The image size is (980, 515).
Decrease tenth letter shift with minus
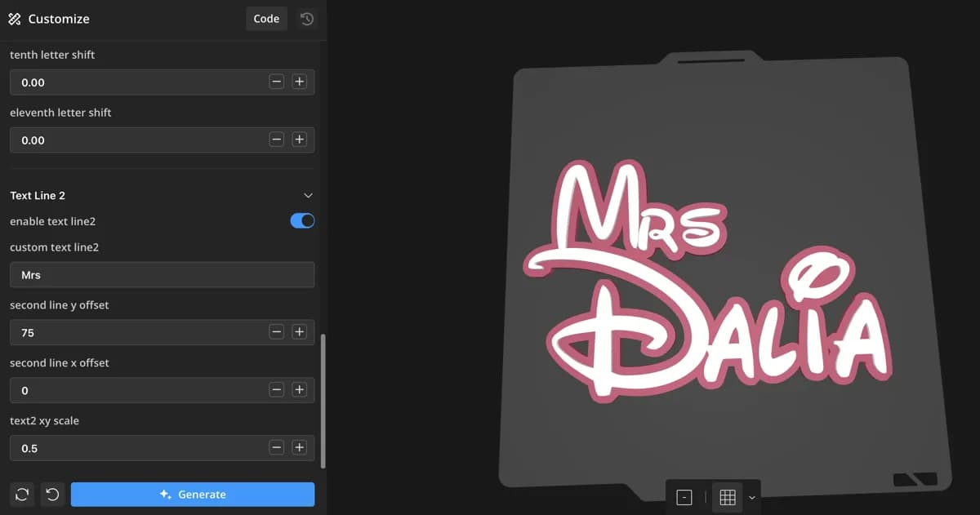(x=277, y=82)
